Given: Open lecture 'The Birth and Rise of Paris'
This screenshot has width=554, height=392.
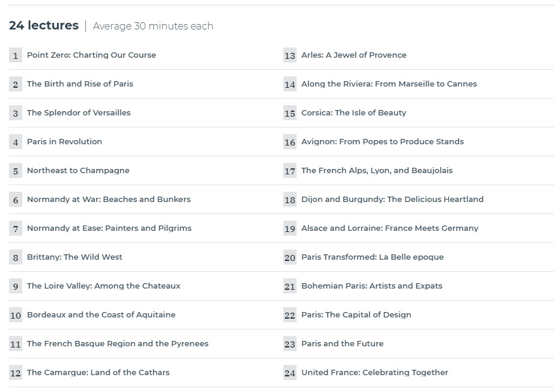Looking at the screenshot, I should (x=80, y=84).
